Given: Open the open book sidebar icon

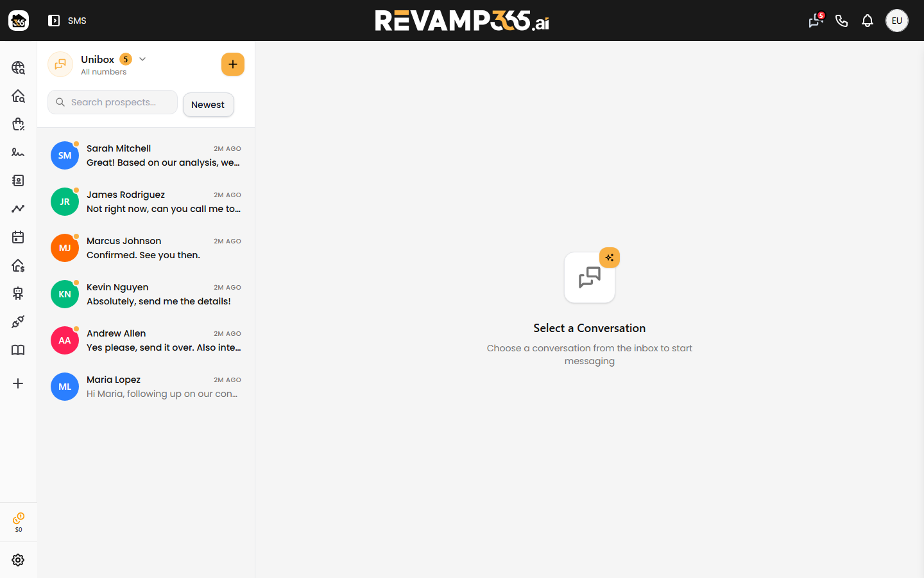Looking at the screenshot, I should coord(18,350).
